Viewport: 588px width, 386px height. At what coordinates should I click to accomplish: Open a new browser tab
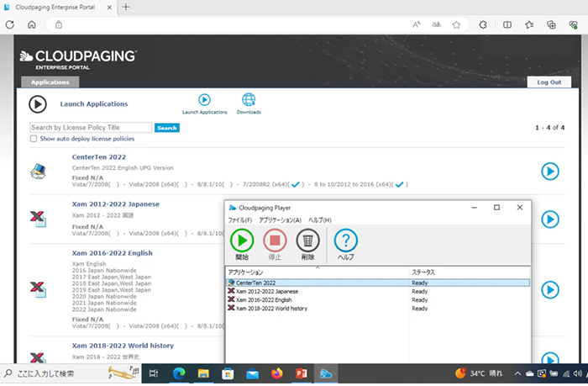[x=126, y=7]
